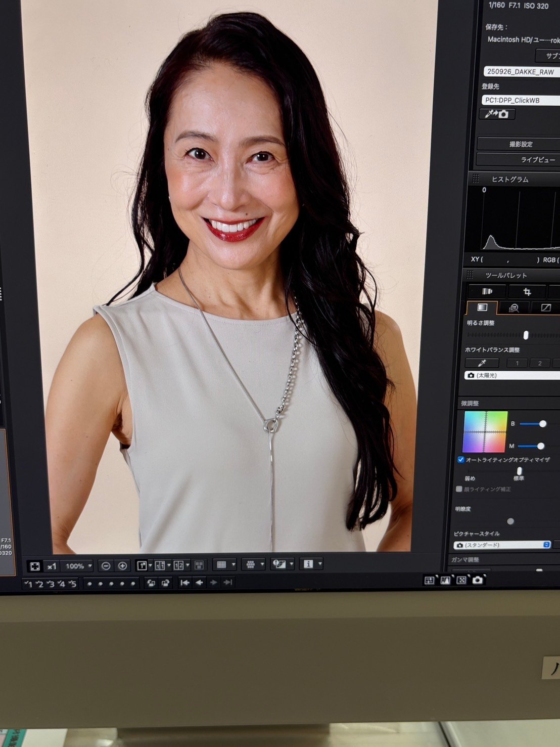Click the camera remote shooting icon
This screenshot has width=560, height=747.
pos(477,580)
